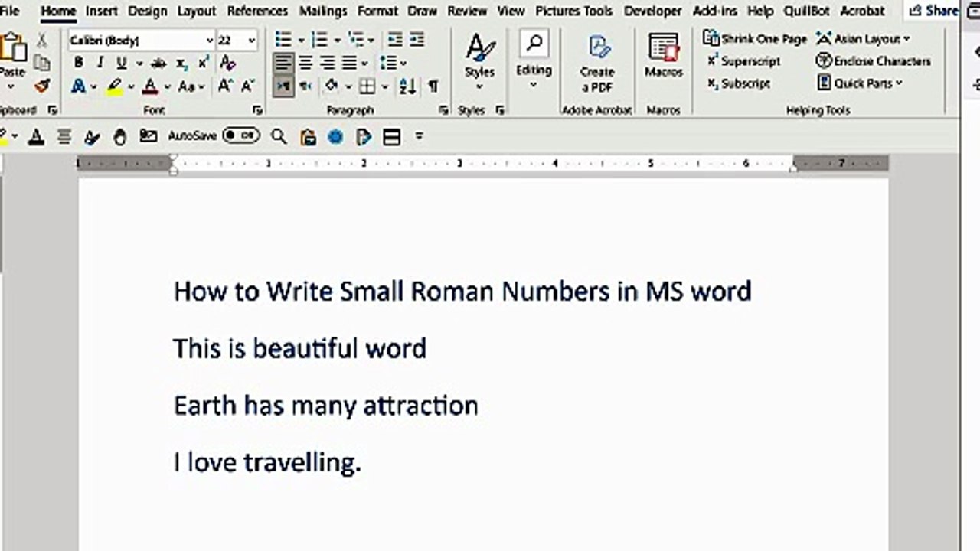Apply the red font color
Screen dimensions: 980x551
150,86
